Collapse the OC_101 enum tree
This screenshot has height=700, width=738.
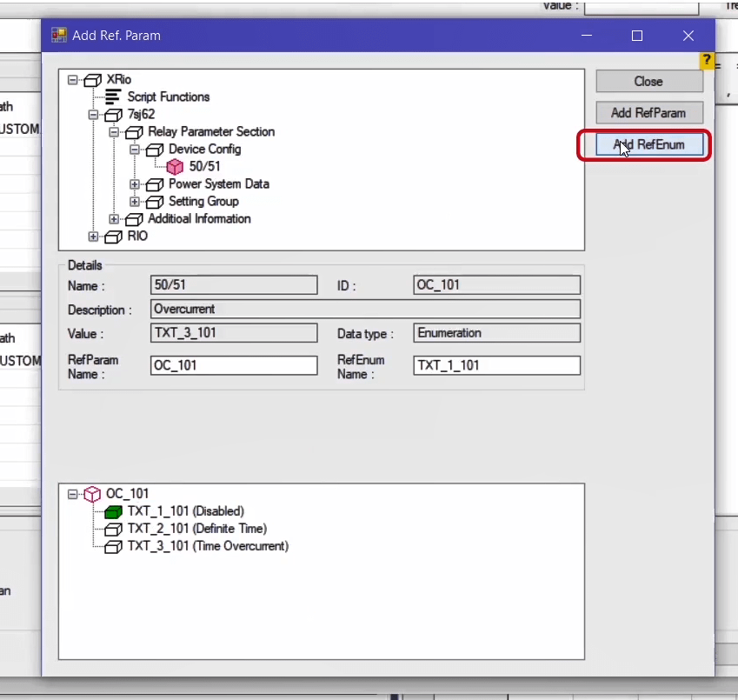[x=73, y=494]
